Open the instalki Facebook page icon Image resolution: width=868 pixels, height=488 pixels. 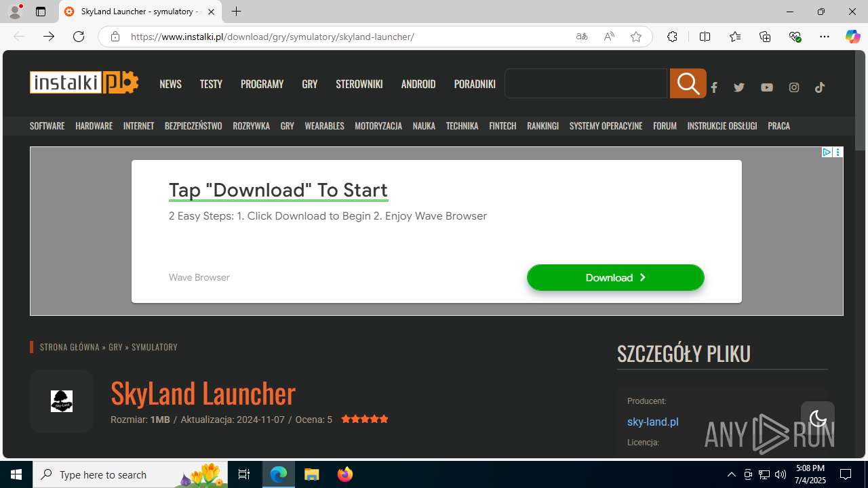pyautogui.click(x=714, y=87)
